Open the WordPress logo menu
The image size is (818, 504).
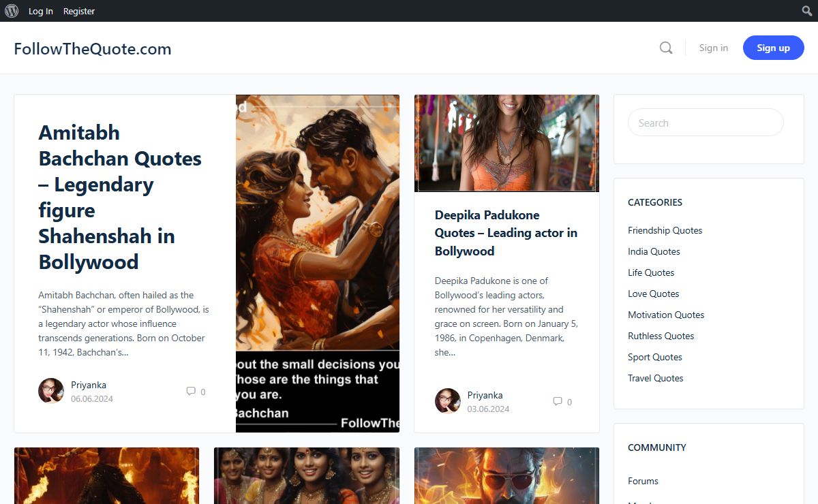tap(12, 11)
